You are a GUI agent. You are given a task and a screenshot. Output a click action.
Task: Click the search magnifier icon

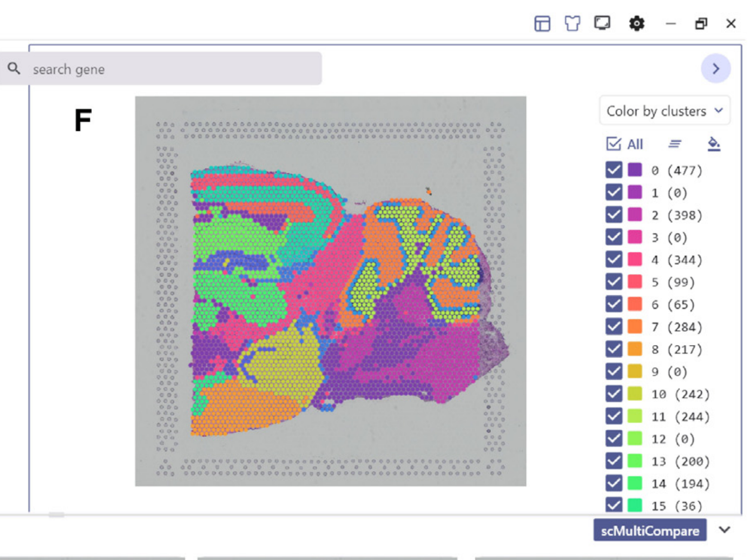[14, 68]
